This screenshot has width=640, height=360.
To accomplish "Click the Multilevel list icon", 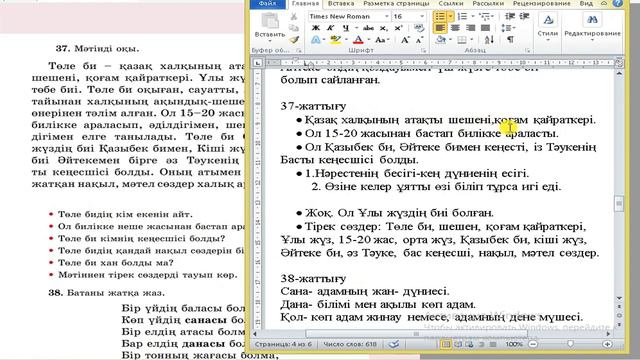I will (484, 16).
